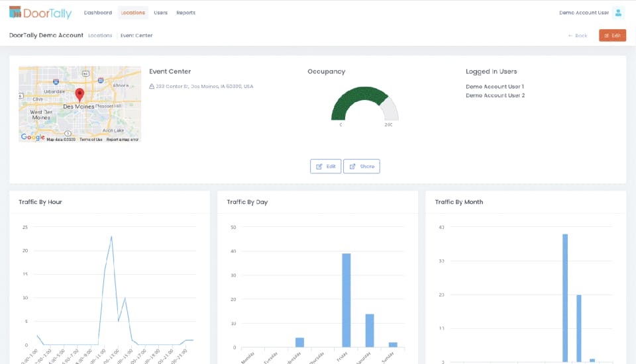Screen dimensions: 636x364
Task: Open the user profile avatar icon
Action: 618,13
